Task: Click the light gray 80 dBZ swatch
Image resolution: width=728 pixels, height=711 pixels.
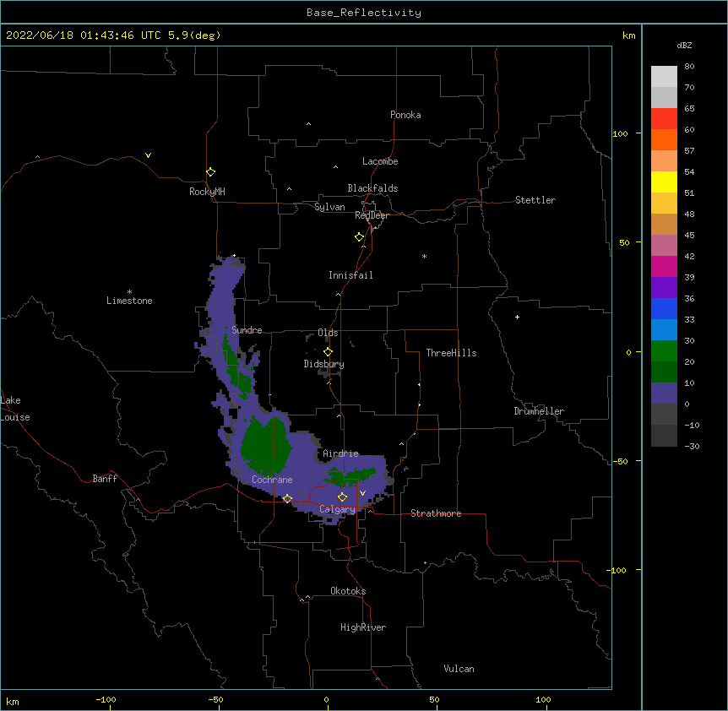Action: point(664,77)
